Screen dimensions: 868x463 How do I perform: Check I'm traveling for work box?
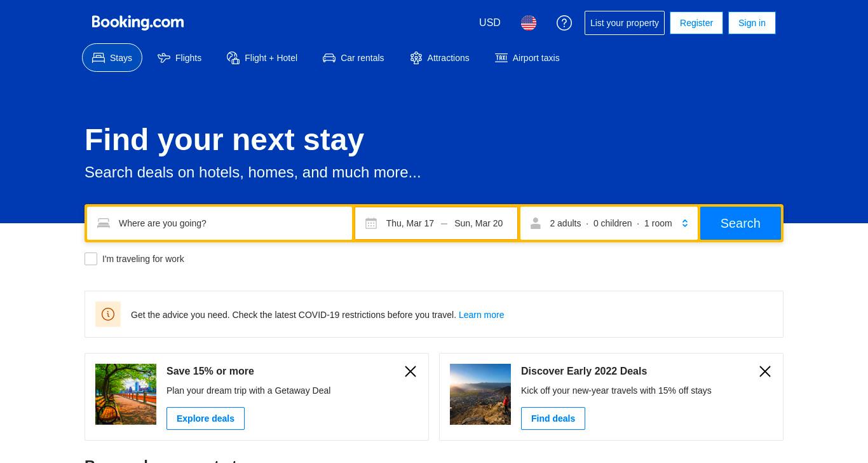click(91, 259)
